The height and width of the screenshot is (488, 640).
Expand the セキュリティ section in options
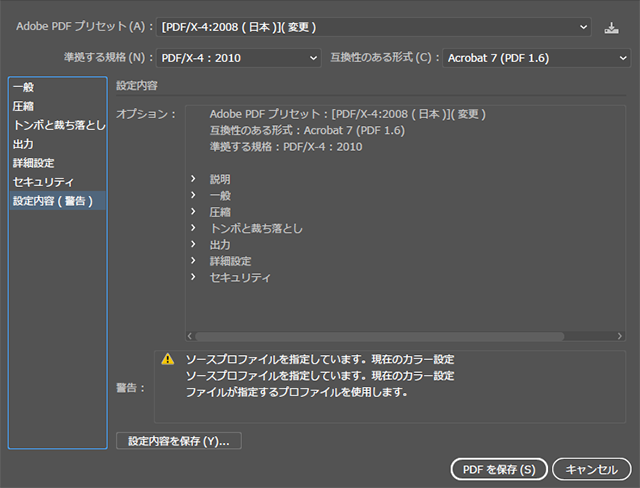[193, 277]
